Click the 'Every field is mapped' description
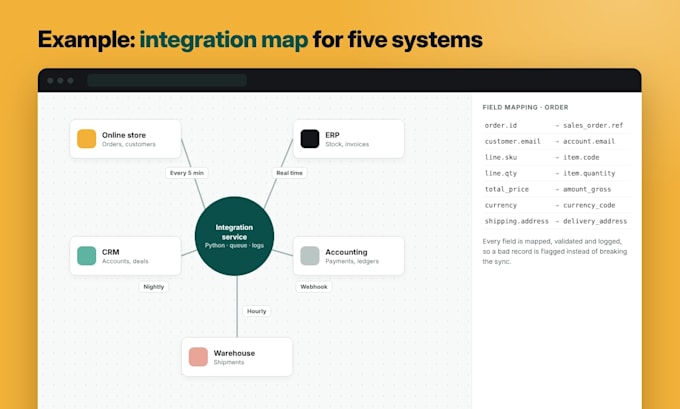This screenshot has width=680, height=409. tap(555, 252)
